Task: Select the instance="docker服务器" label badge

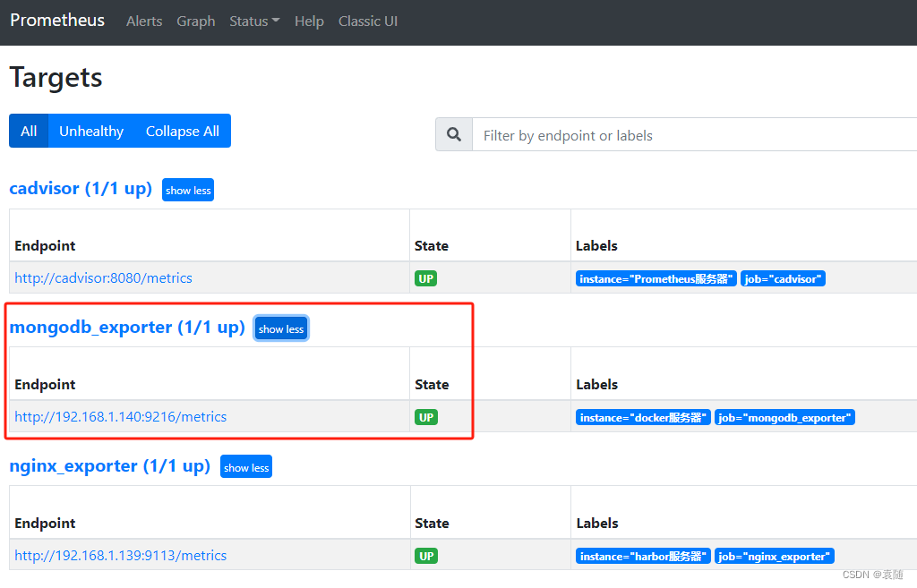Action: tap(643, 416)
